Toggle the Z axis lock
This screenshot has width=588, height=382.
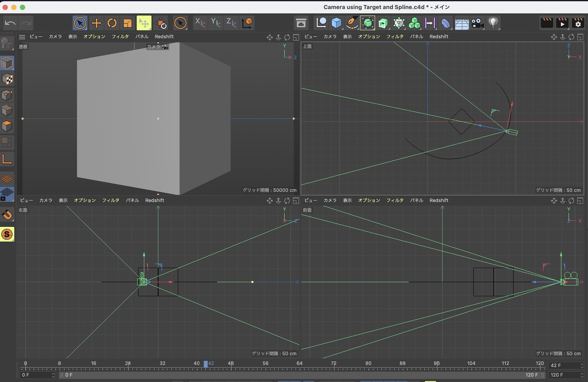(231, 23)
